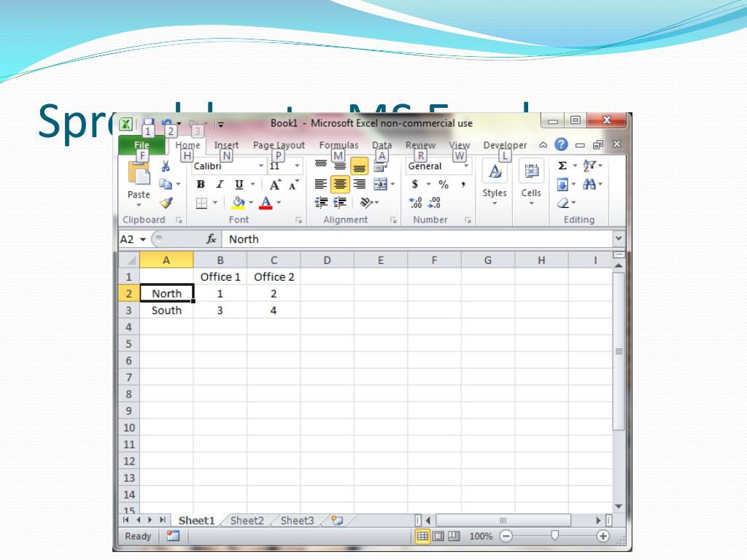Viewport: 747px width, 560px height.
Task: Select the Format Painter brush
Action: 166,203
